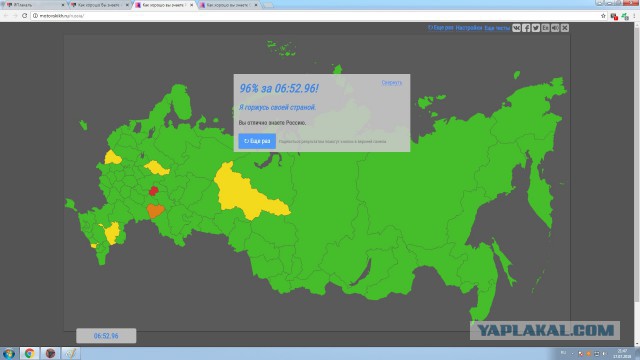Click 'Свернуть' to collapse results dialog
This screenshot has width=640, height=360.
[x=392, y=82]
